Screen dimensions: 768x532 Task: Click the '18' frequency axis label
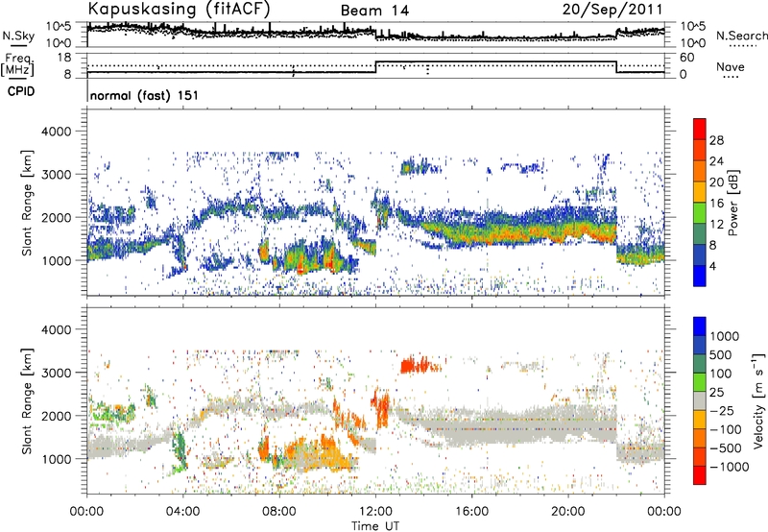coord(64,58)
